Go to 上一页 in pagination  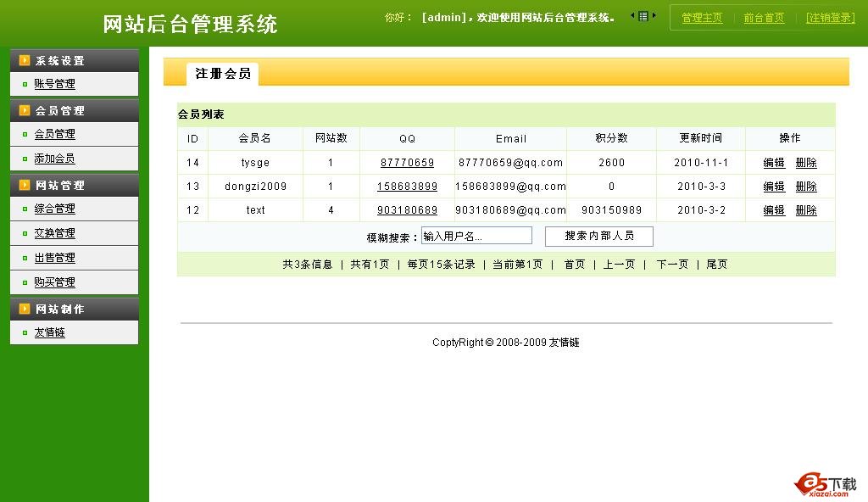(619, 265)
